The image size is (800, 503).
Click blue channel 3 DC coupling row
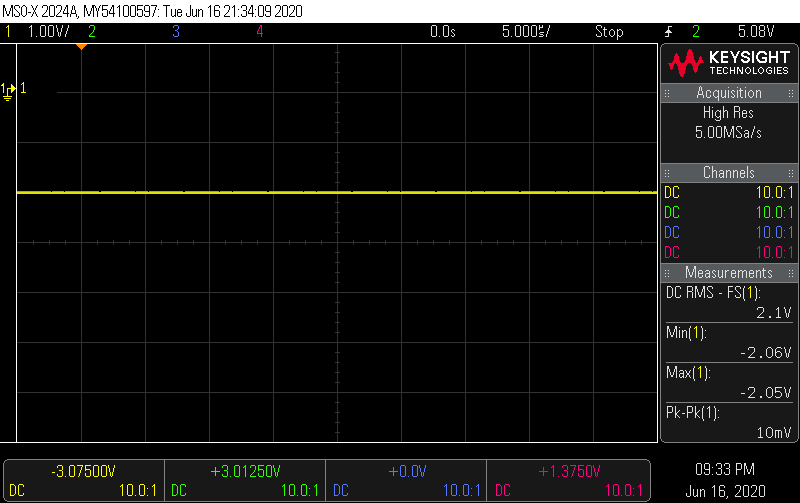click(x=729, y=233)
